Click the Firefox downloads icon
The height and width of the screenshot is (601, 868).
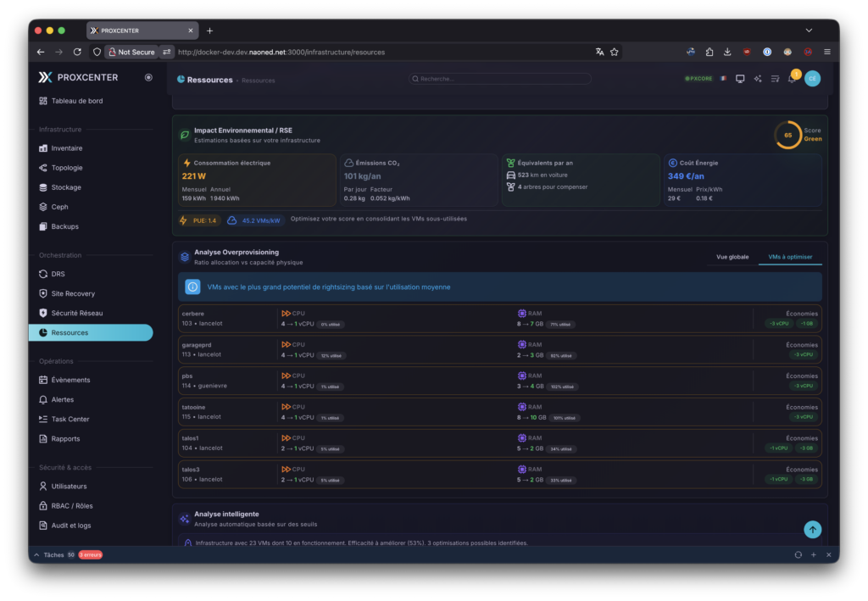click(728, 52)
